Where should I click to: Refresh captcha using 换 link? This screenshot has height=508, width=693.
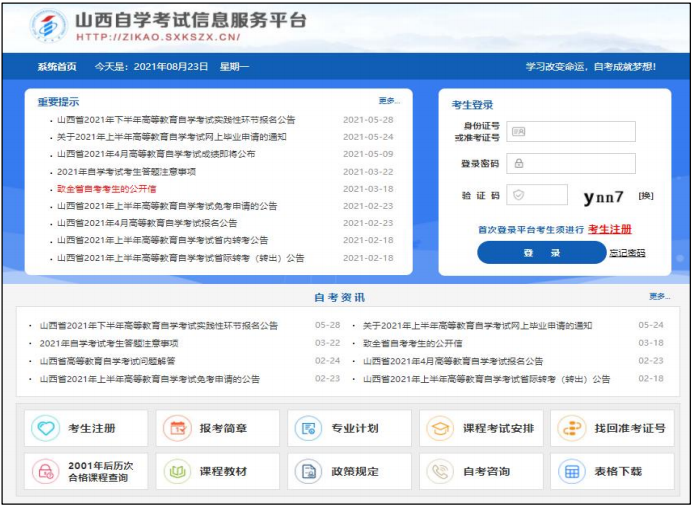click(645, 196)
